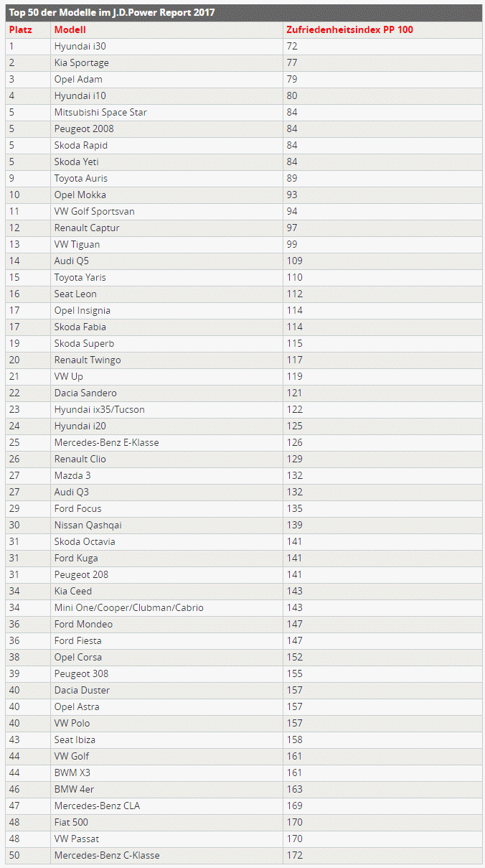
Task: Click the Mitsubishi Space Star cell
Action: click(x=100, y=112)
